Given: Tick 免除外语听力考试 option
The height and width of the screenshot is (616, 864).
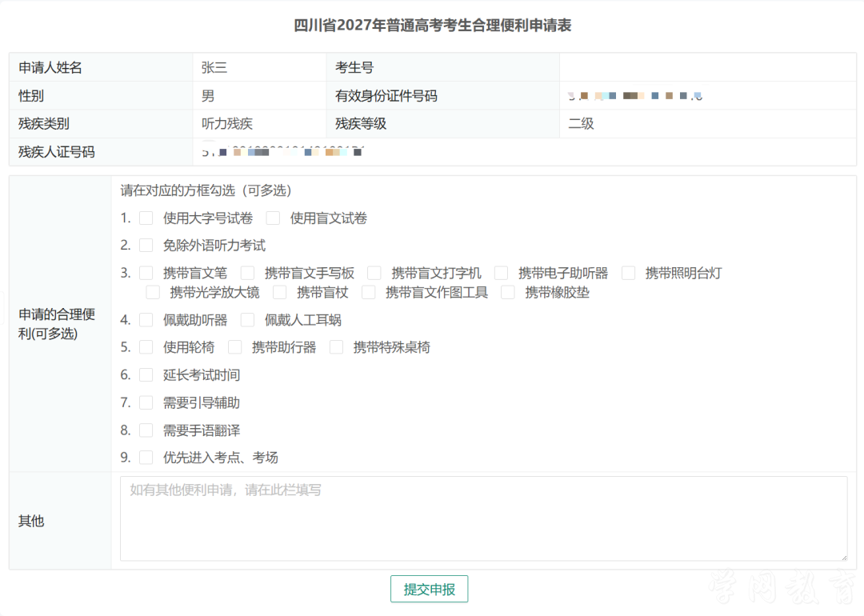Looking at the screenshot, I should pos(146,245).
